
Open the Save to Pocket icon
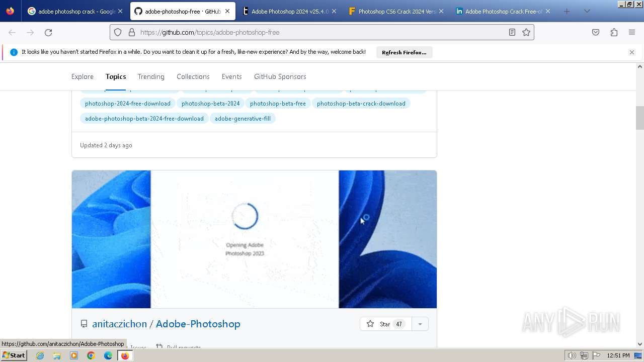coord(596,32)
